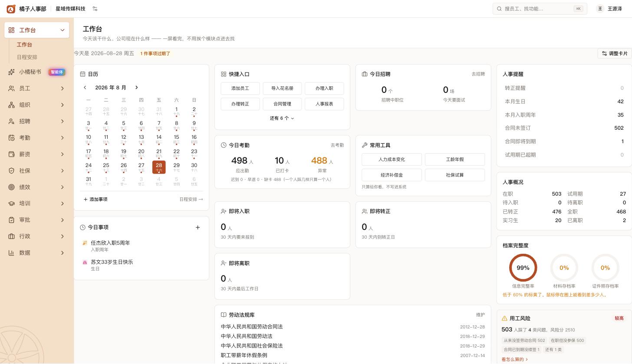Click the 审批 clipboard icon
The image size is (632, 364).
click(x=12, y=220)
